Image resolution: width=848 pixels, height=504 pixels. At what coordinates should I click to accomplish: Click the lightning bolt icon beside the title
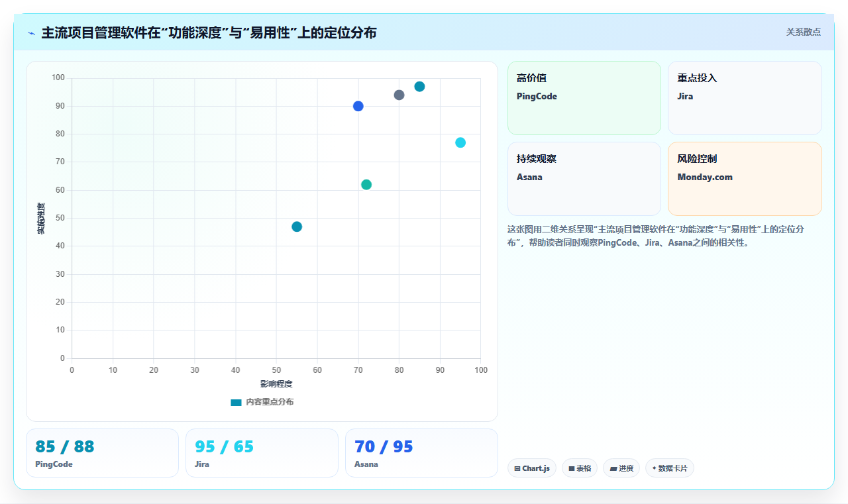(x=32, y=32)
